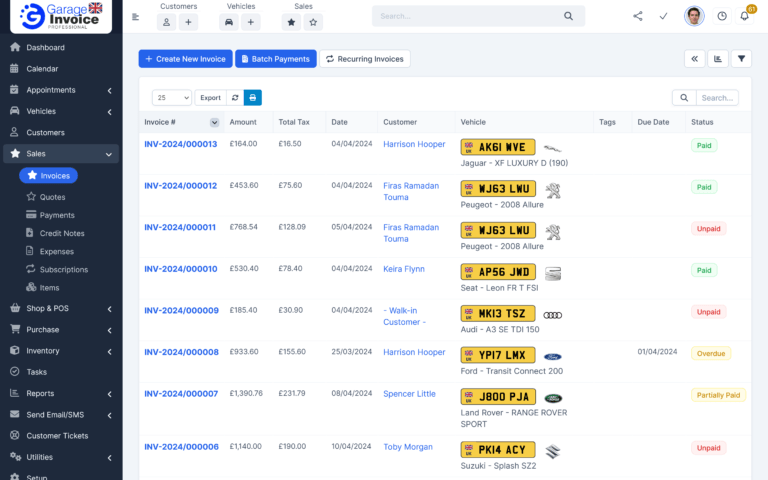Image resolution: width=768 pixels, height=480 pixels.
Task: Print the invoice list
Action: click(x=253, y=98)
